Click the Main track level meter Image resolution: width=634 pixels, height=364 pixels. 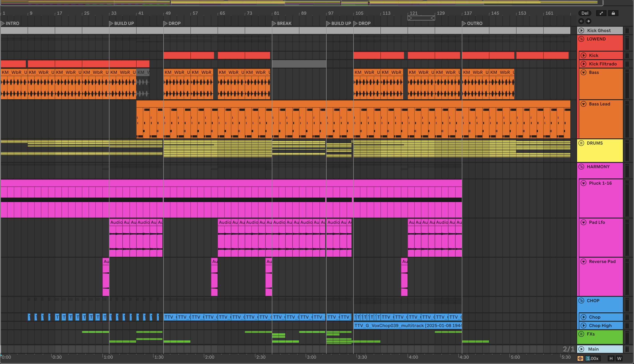pos(627,349)
